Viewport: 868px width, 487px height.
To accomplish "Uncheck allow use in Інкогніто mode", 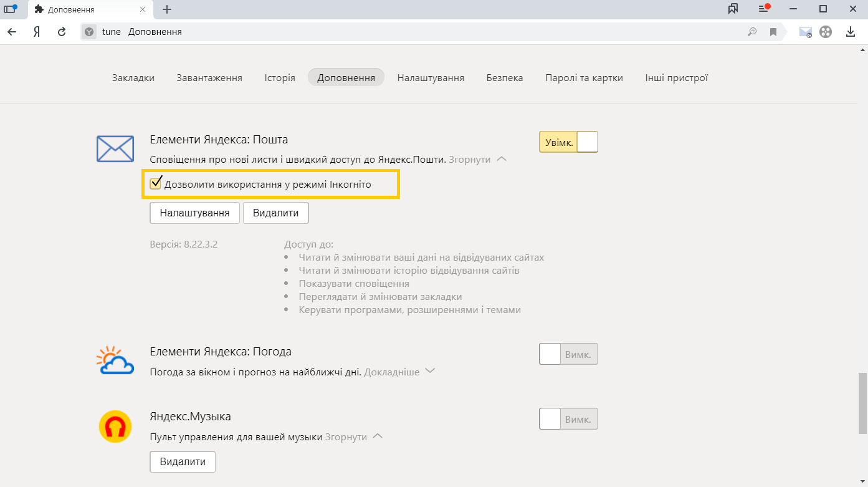I will (x=156, y=183).
